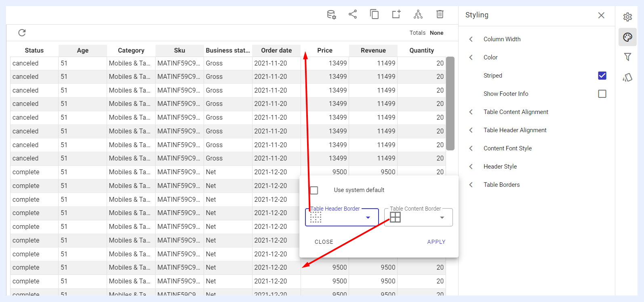
Task: Delete the widget using the trash icon
Action: coord(440,15)
